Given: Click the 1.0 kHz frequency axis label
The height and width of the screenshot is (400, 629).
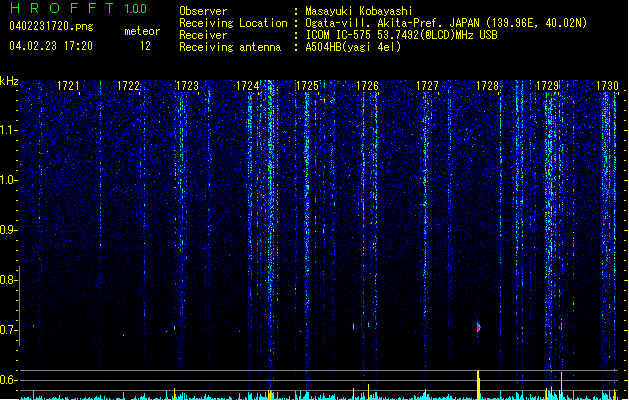Looking at the screenshot, I should coord(8,180).
